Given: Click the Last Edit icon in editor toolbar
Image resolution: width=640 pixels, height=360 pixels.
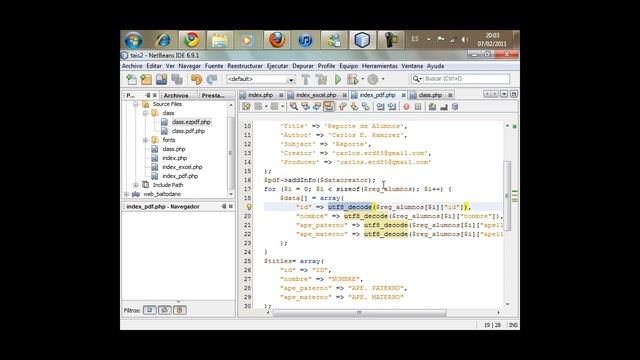Looking at the screenshot, I should (x=246, y=107).
